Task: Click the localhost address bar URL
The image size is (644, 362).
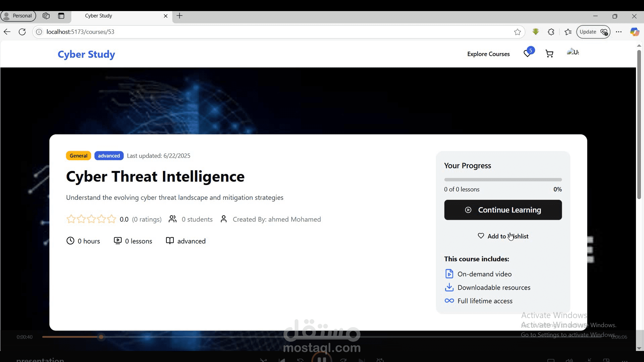Action: 80,32
